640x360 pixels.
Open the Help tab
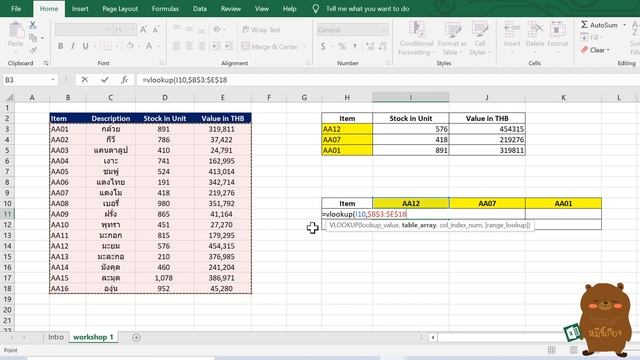[x=289, y=9]
